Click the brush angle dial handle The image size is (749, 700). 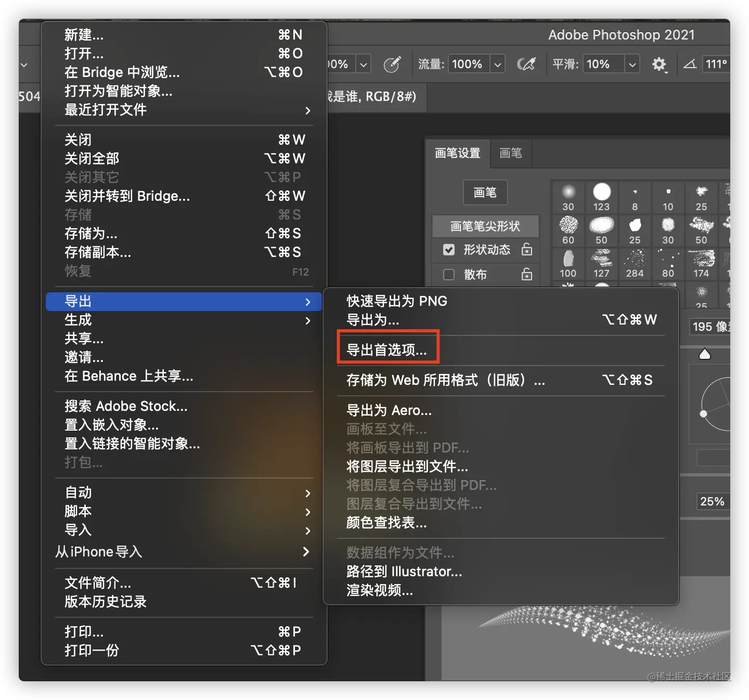(x=703, y=414)
